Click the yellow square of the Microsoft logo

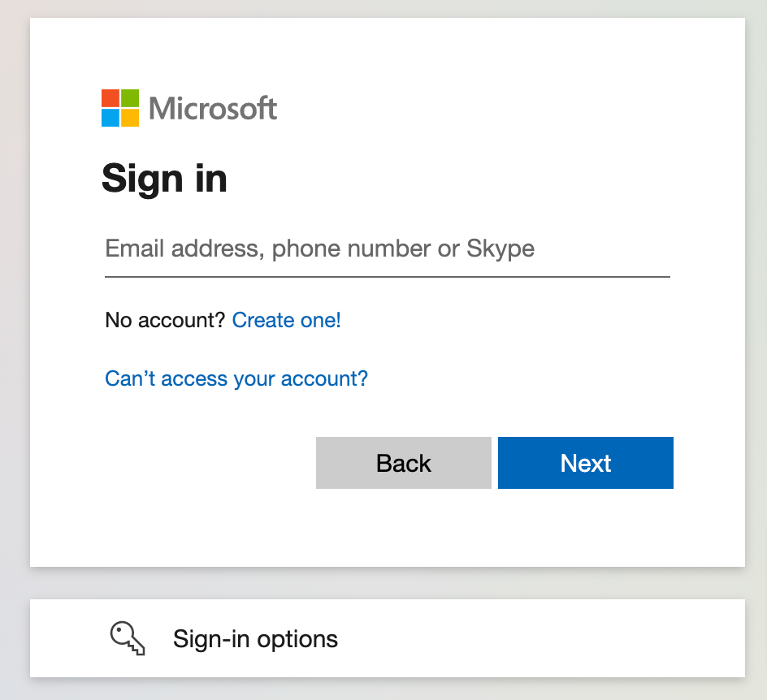pyautogui.click(x=130, y=118)
